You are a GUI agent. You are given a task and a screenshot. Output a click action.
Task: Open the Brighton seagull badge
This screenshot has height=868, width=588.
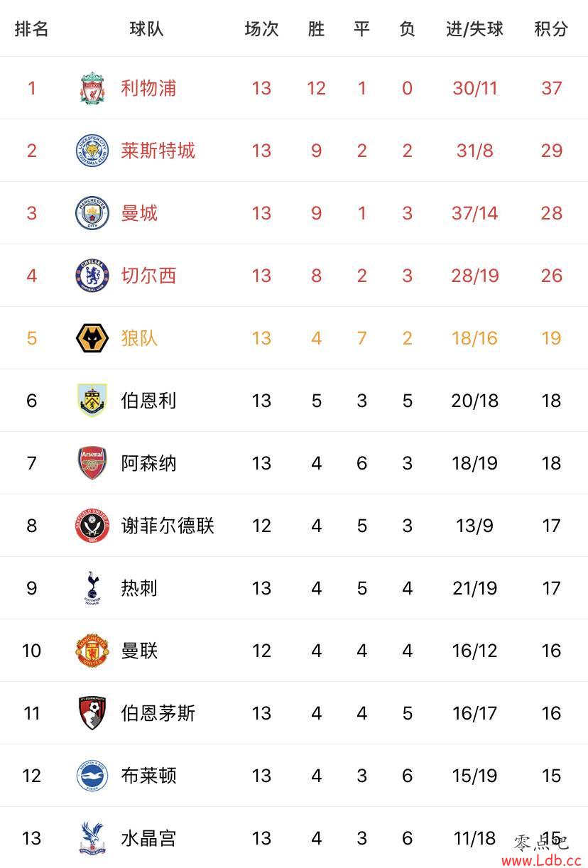click(x=92, y=776)
